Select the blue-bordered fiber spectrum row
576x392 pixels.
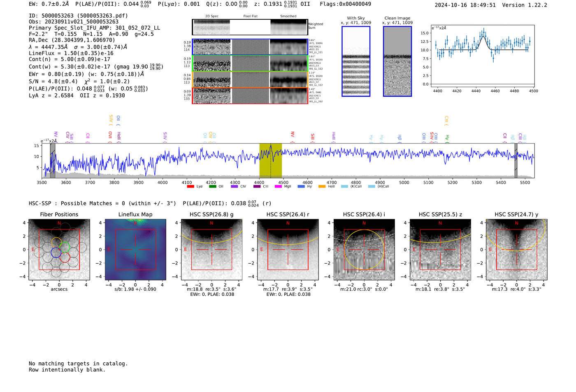[250, 47]
